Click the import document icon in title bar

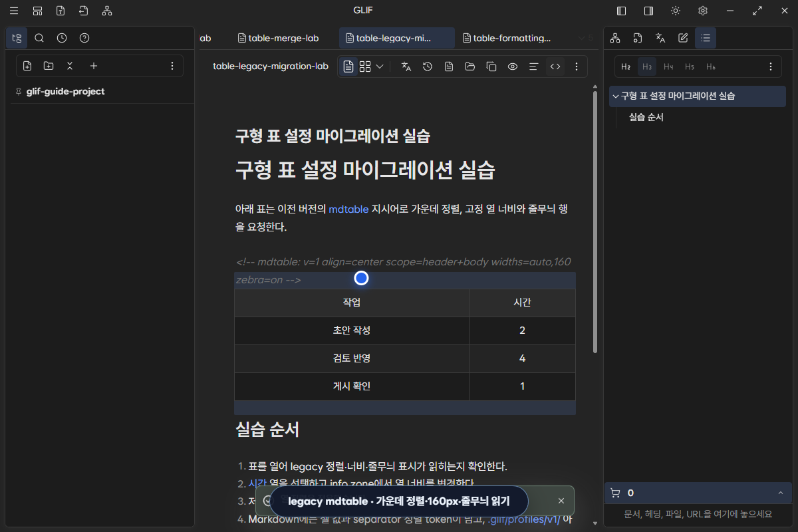coord(83,11)
